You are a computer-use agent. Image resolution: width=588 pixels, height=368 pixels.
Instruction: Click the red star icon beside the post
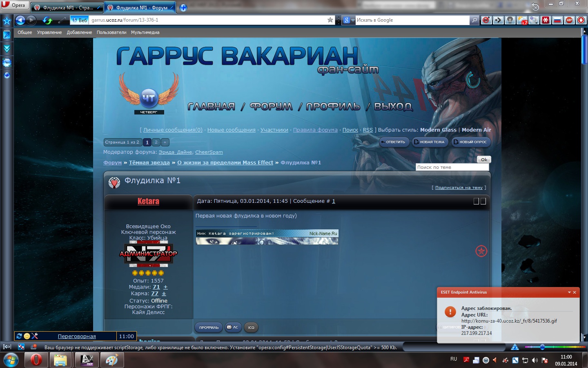[x=481, y=251]
